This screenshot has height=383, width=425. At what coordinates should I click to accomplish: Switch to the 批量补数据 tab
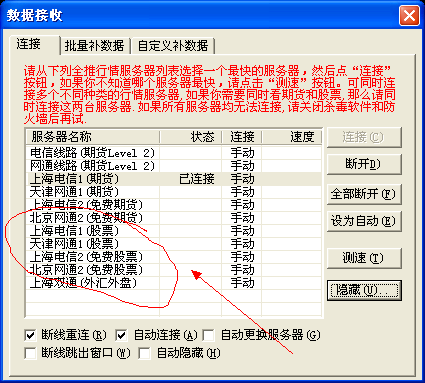pyautogui.click(x=94, y=45)
